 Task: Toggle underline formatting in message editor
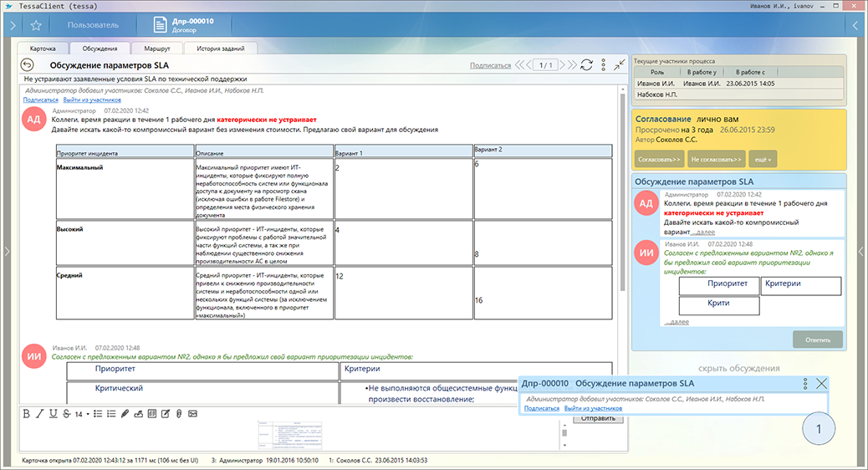tap(53, 414)
